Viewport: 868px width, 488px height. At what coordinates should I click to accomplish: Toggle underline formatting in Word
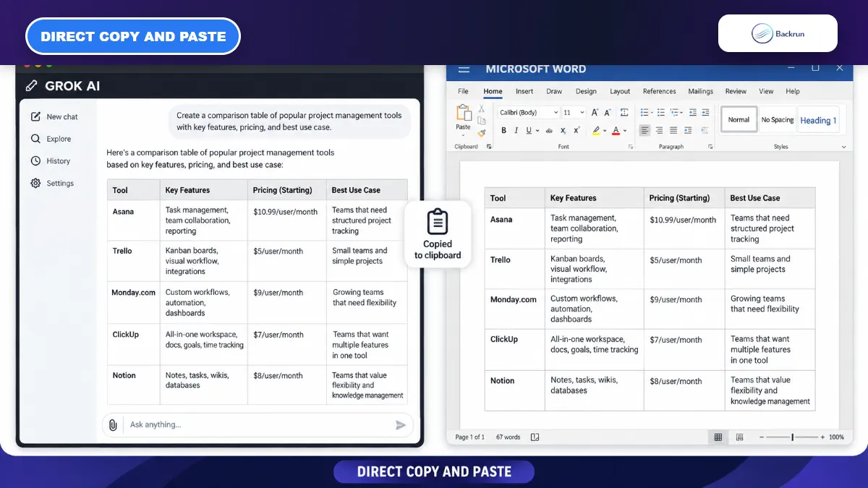[x=529, y=131]
